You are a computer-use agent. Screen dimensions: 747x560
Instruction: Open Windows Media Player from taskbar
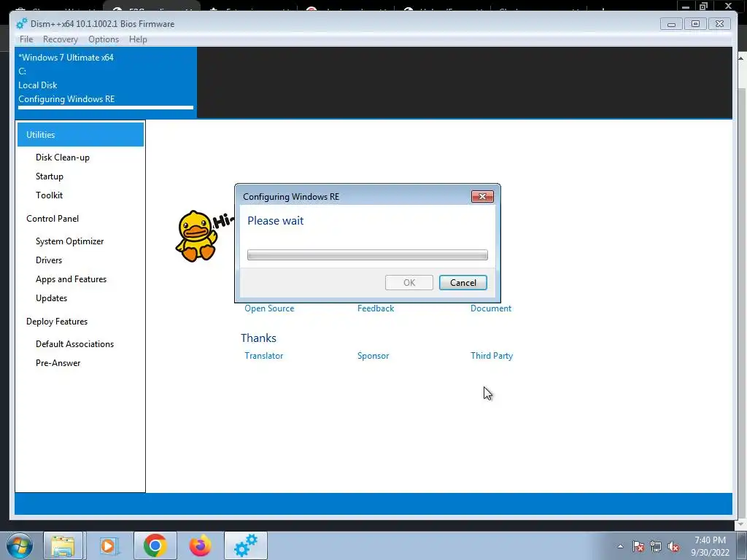(108, 545)
